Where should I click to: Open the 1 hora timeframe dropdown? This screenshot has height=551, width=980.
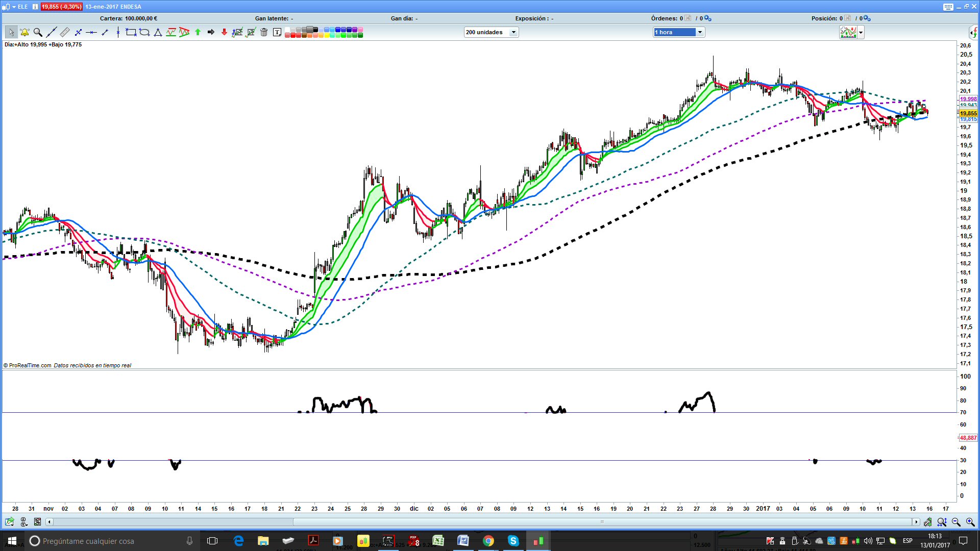pyautogui.click(x=700, y=32)
